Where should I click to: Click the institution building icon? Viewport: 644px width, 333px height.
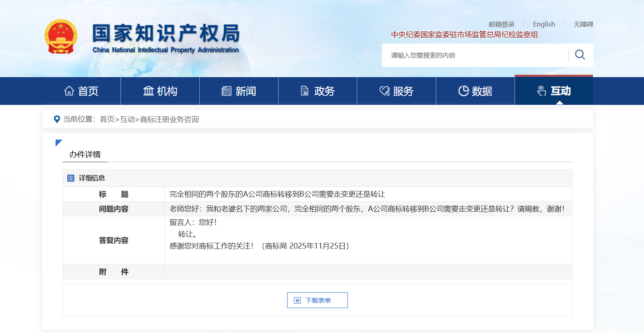coord(148,91)
